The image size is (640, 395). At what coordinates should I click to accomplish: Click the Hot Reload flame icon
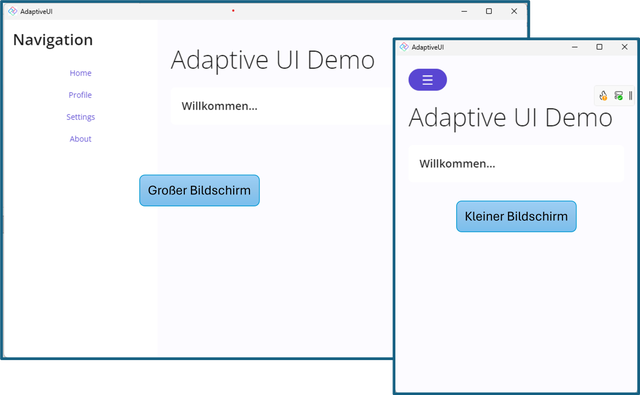click(603, 95)
